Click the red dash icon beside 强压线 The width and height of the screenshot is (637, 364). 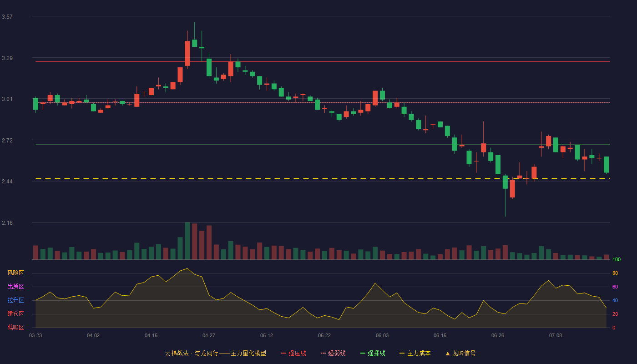pyautogui.click(x=283, y=353)
